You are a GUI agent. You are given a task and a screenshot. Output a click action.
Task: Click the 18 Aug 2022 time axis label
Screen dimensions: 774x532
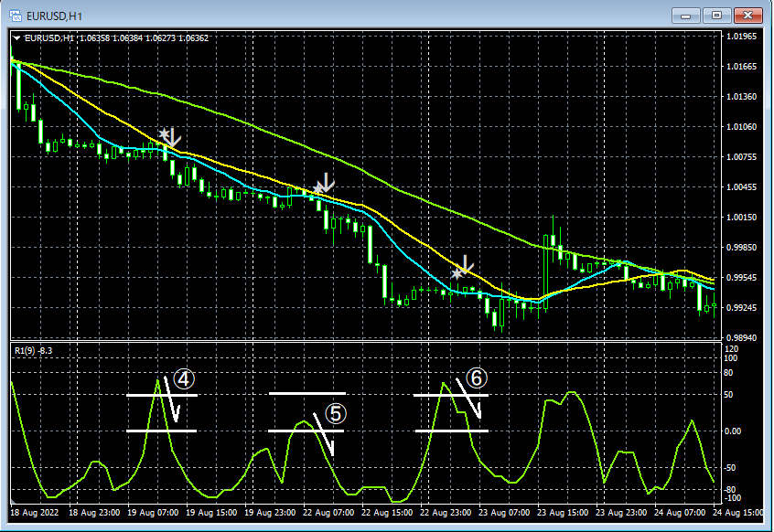[34, 513]
